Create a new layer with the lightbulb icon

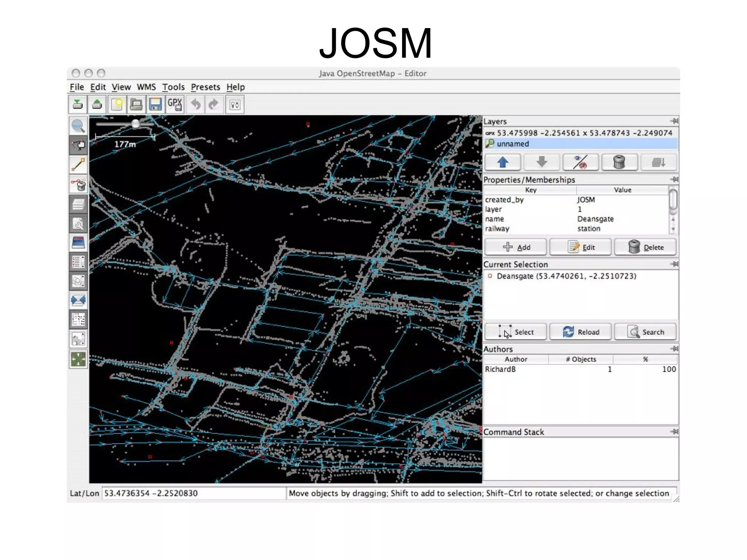pyautogui.click(x=117, y=105)
